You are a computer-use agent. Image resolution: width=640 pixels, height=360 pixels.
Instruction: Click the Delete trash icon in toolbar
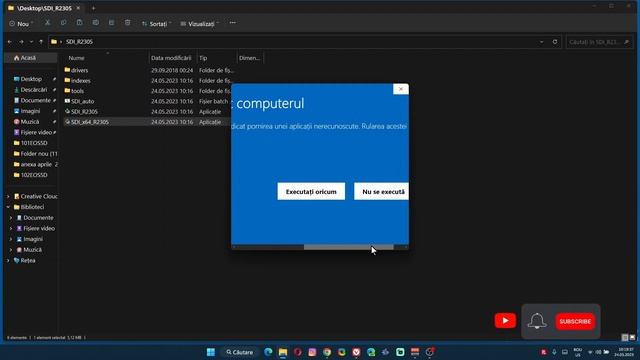[127, 23]
